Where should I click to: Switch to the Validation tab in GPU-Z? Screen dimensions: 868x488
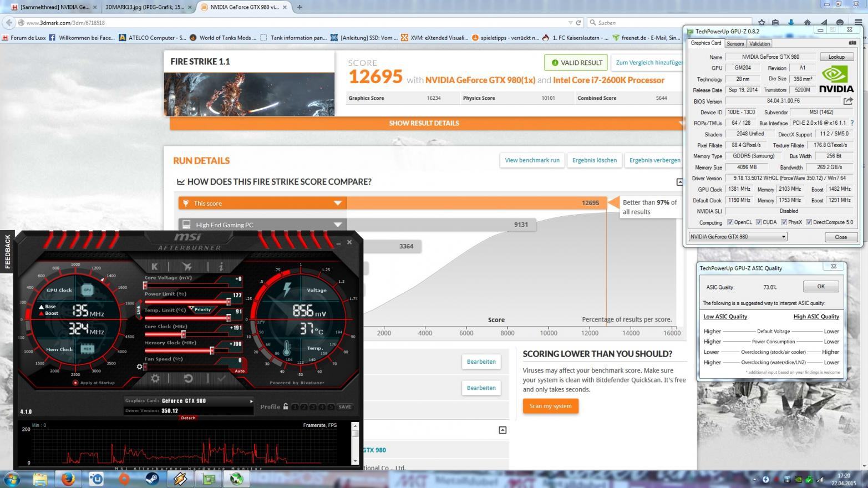[759, 43]
